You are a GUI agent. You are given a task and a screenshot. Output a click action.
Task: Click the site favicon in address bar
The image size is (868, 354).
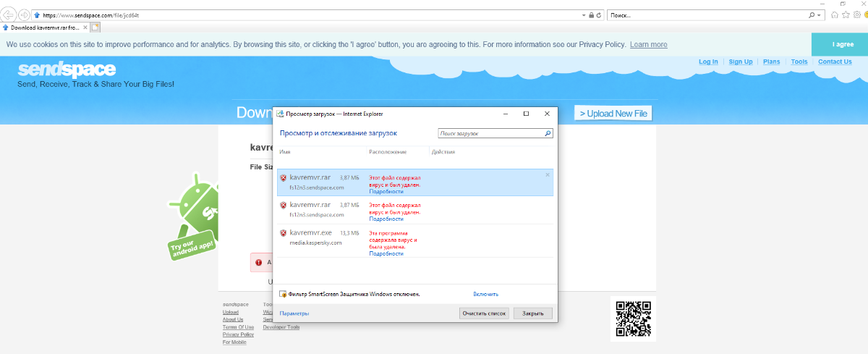tap(36, 14)
